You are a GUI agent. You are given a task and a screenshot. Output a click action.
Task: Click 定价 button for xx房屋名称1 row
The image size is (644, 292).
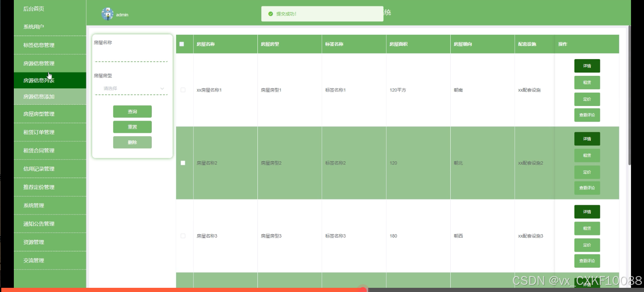pyautogui.click(x=587, y=99)
